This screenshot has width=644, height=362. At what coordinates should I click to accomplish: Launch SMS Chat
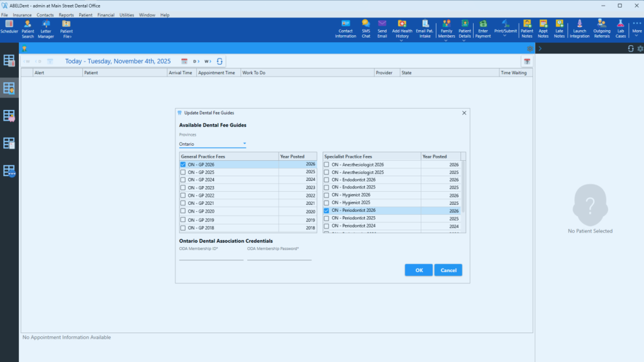click(365, 29)
